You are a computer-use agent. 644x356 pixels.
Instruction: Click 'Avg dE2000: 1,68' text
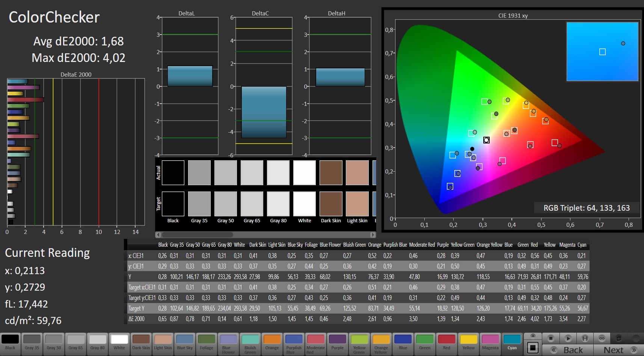[78, 41]
